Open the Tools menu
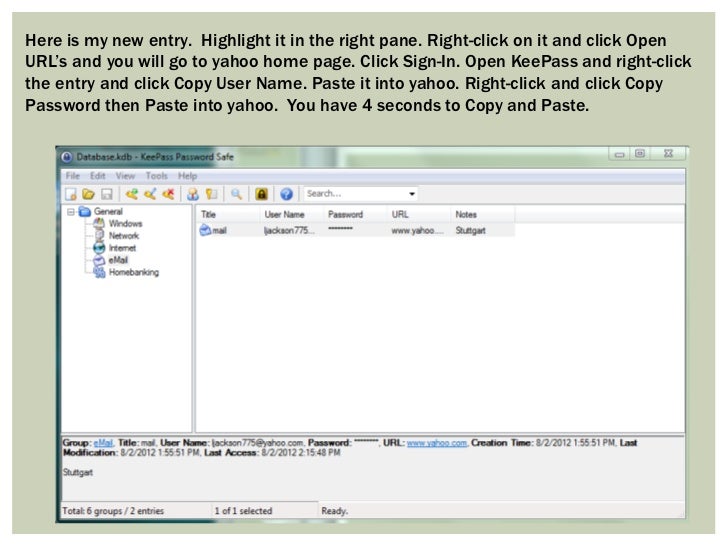 click(156, 176)
